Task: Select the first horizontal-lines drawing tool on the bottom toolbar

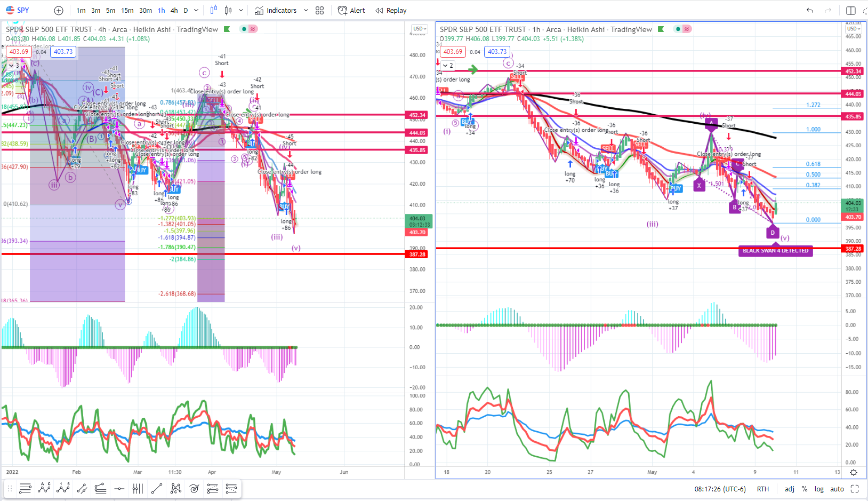Action: tap(25, 488)
